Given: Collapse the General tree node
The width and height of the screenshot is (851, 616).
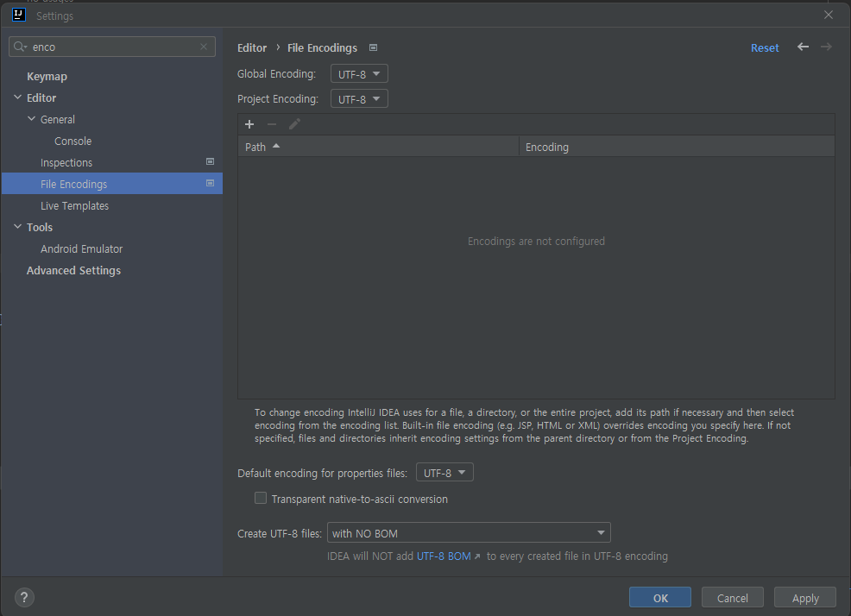Looking at the screenshot, I should (31, 119).
